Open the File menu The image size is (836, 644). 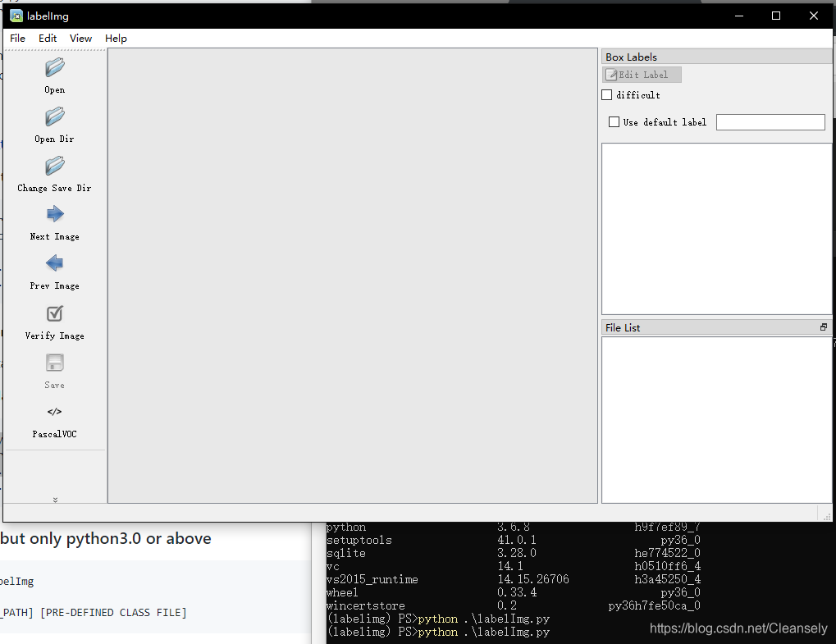(17, 39)
